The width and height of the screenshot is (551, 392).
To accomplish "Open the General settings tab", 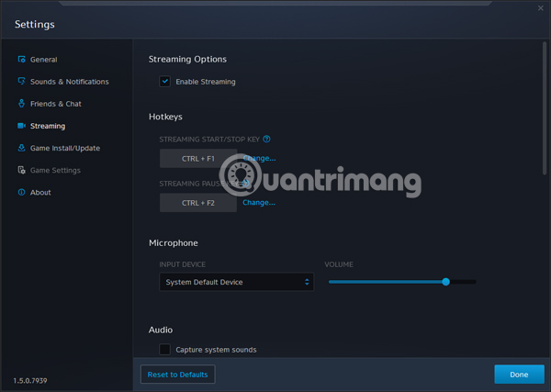I will point(43,60).
